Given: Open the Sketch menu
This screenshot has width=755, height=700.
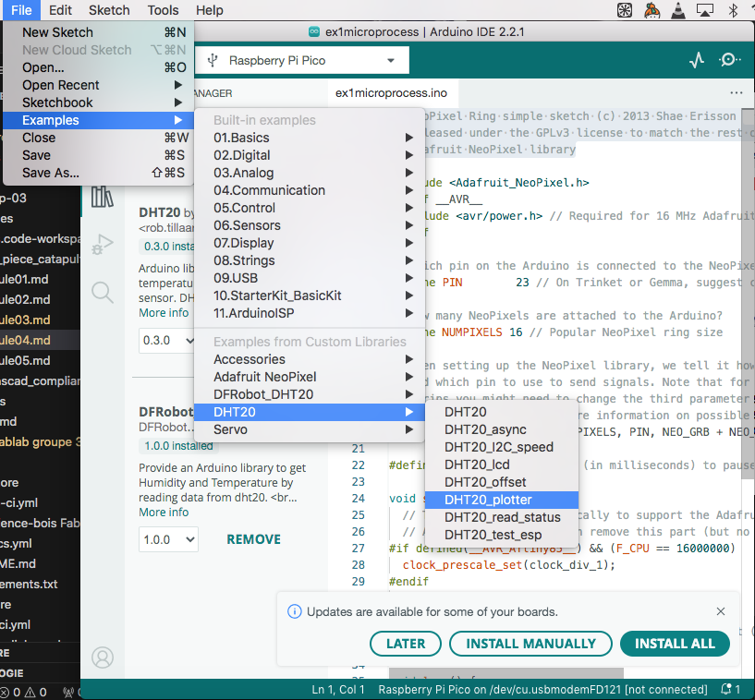Looking at the screenshot, I should 109,10.
